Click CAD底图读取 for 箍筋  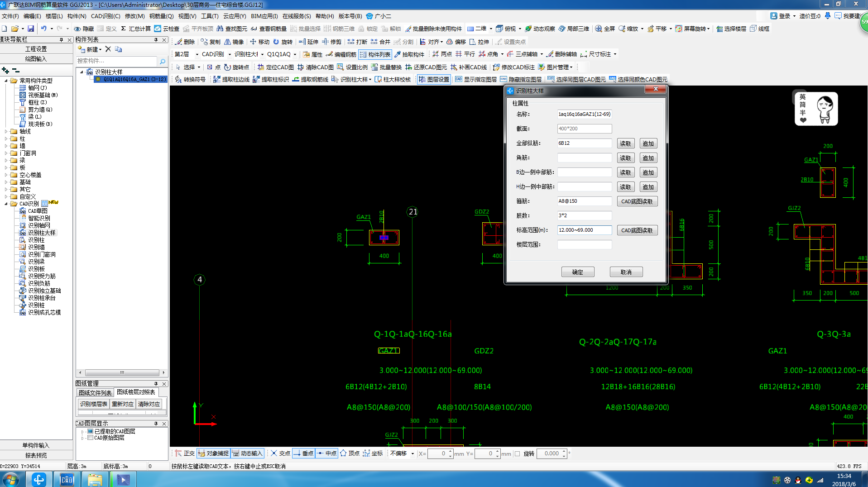pyautogui.click(x=637, y=201)
